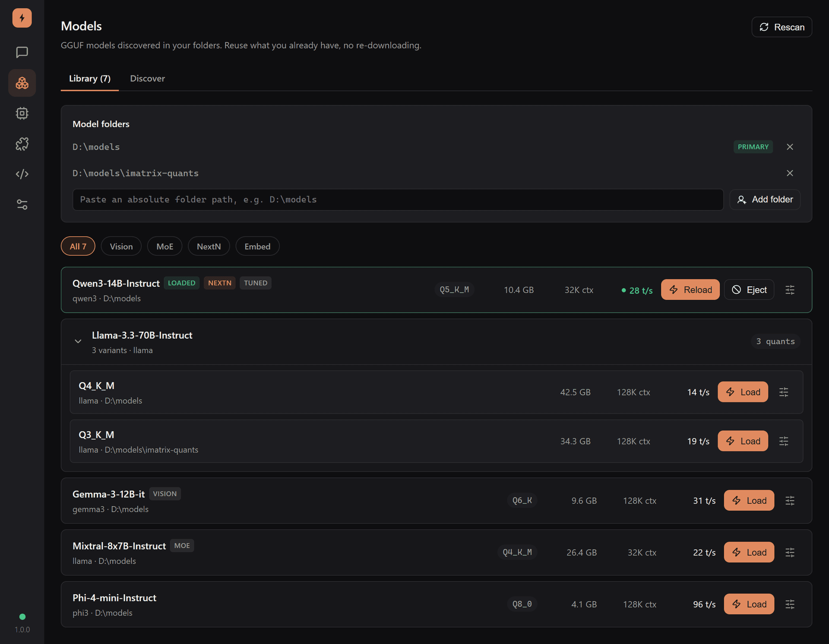Viewport: 829px width, 644px height.
Task: Open the puzzle-piece extensions icon in sidebar
Action: click(22, 144)
